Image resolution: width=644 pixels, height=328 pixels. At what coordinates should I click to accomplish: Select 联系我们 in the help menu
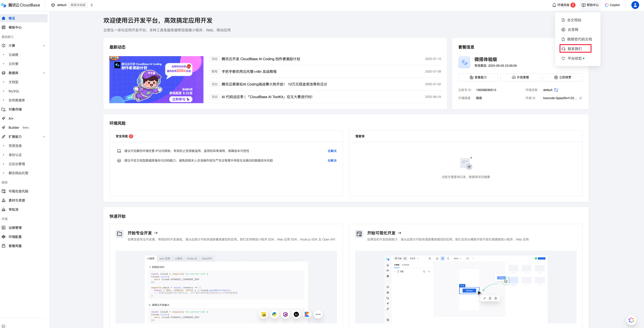tap(575, 49)
